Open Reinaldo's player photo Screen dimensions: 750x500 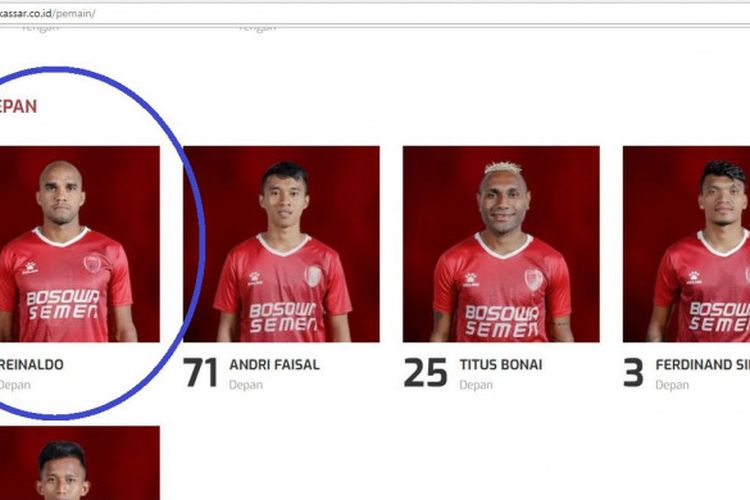pyautogui.click(x=79, y=244)
